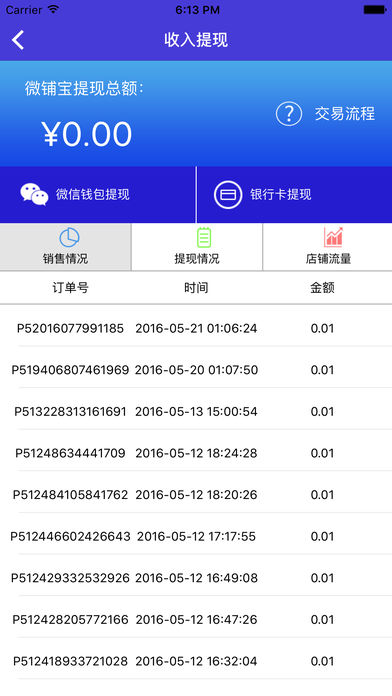The height and width of the screenshot is (696, 392).
Task: Select the pie chart sales icon
Action: click(x=69, y=238)
